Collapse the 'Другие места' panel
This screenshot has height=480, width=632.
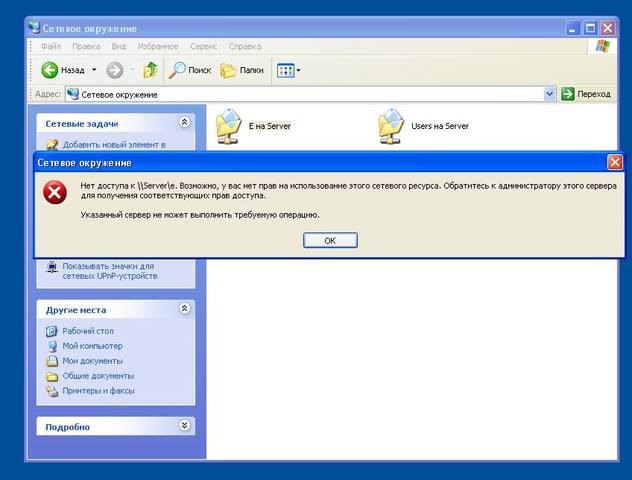pos(184,309)
